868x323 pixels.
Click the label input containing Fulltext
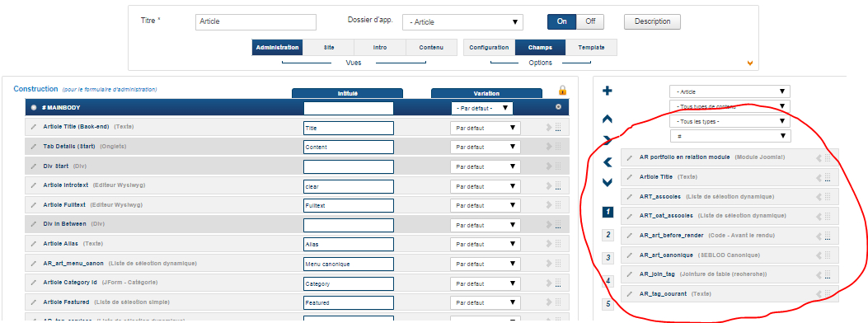(348, 205)
